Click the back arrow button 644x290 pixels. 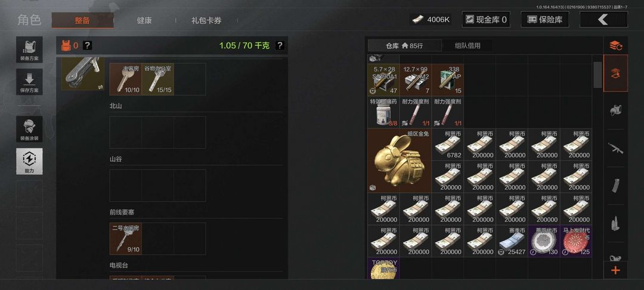click(x=603, y=19)
